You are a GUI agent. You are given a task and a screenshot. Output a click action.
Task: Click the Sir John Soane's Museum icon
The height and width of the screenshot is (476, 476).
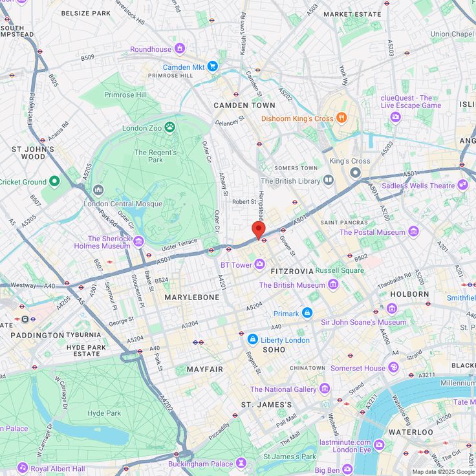392,309
